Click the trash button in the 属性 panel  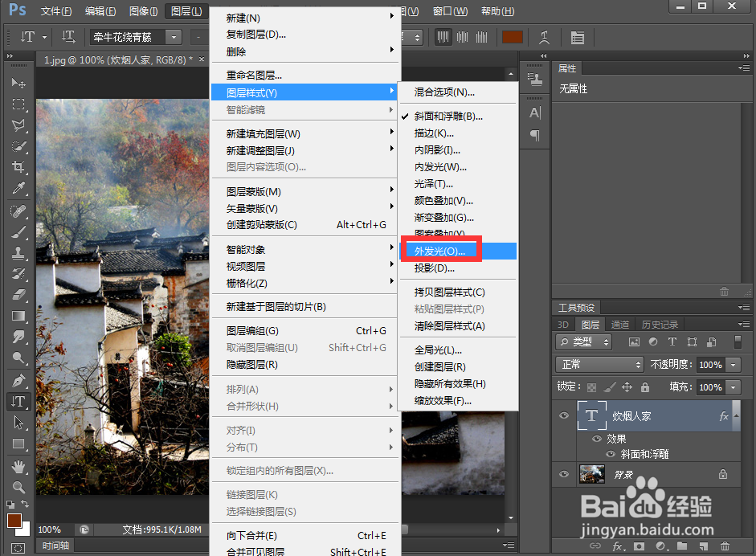724,291
